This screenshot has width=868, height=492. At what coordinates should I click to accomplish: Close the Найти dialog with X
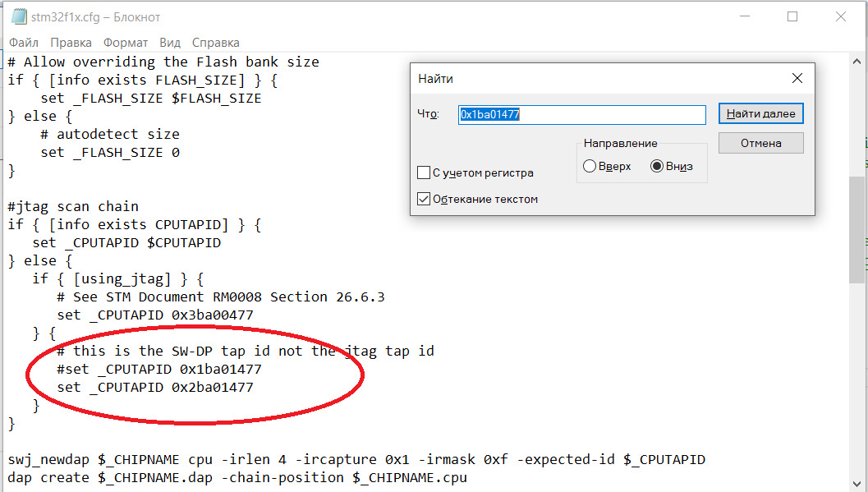[797, 78]
